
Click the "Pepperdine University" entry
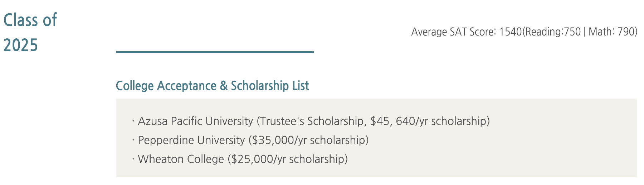(x=191, y=140)
